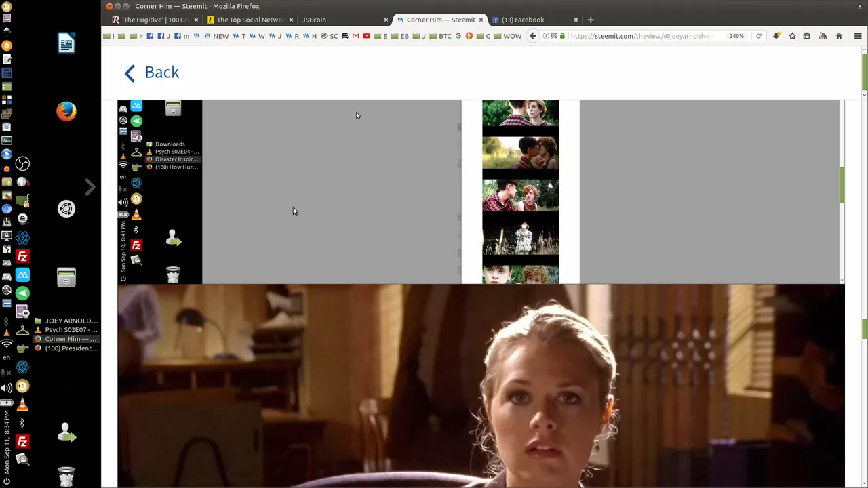868x488 pixels.
Task: Open the calculator panel icon
Action: point(7,73)
